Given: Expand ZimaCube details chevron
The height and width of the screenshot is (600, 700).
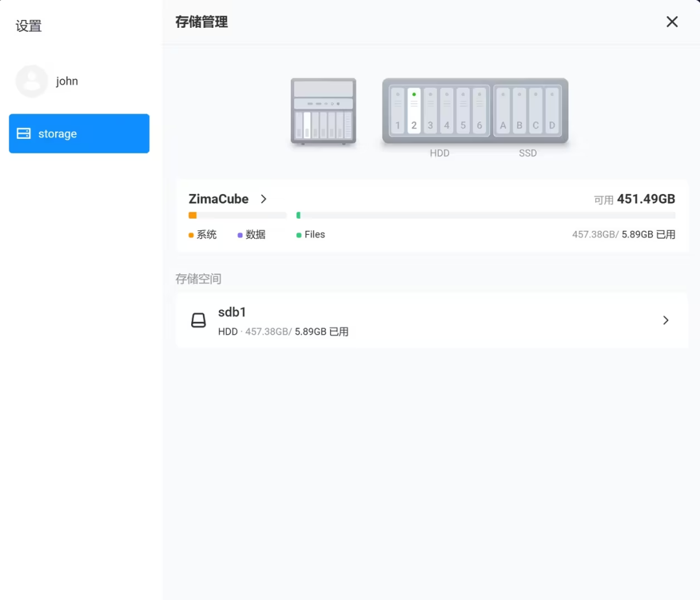Looking at the screenshot, I should pos(264,199).
